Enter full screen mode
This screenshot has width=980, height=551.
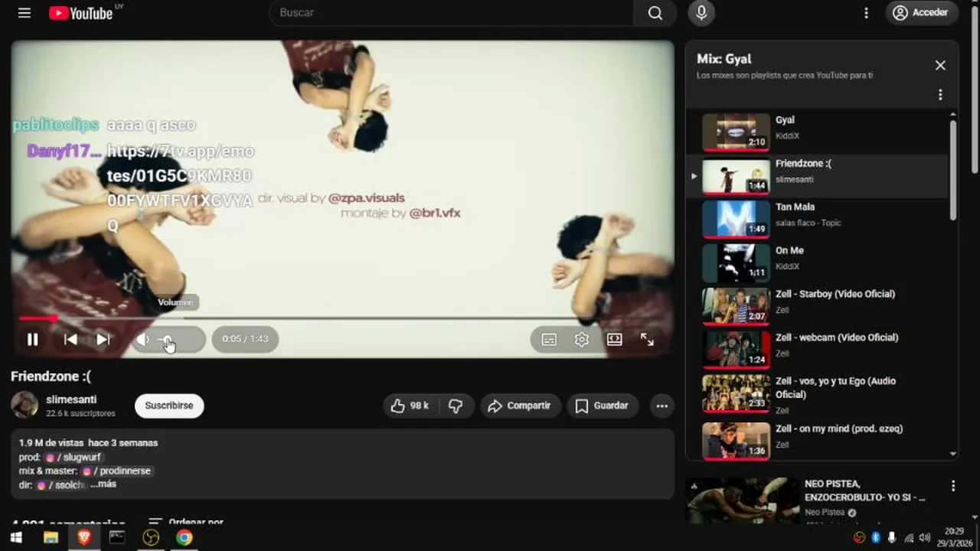coord(647,340)
